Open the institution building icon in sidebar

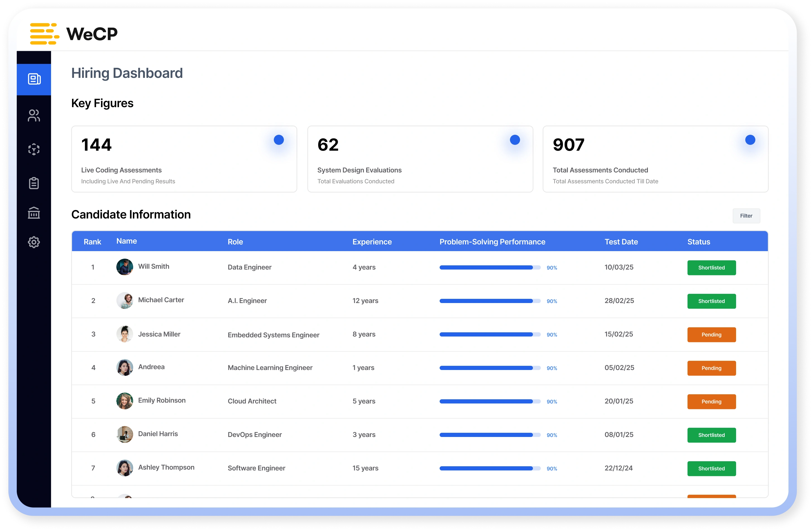[34, 213]
